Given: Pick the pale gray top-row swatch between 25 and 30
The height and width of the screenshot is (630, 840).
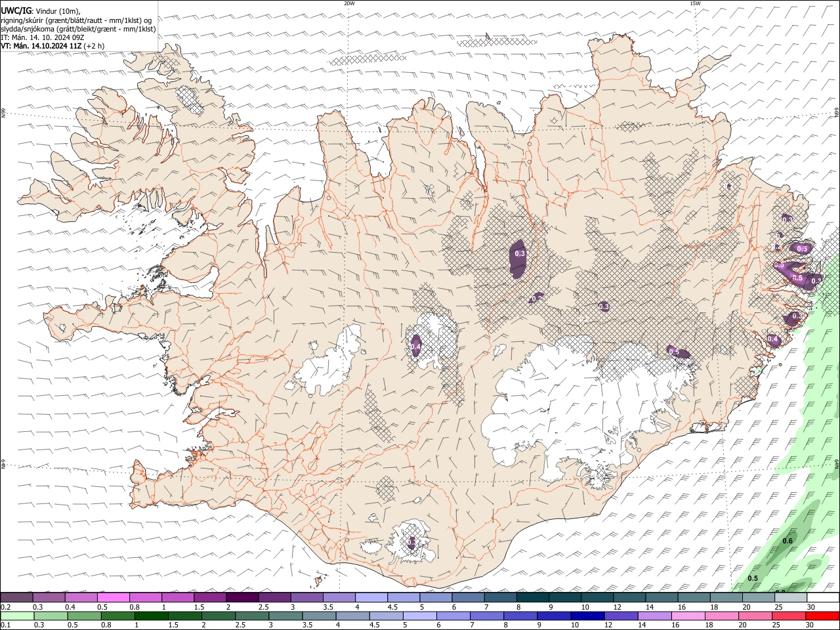Looking at the screenshot, I should (x=791, y=598).
